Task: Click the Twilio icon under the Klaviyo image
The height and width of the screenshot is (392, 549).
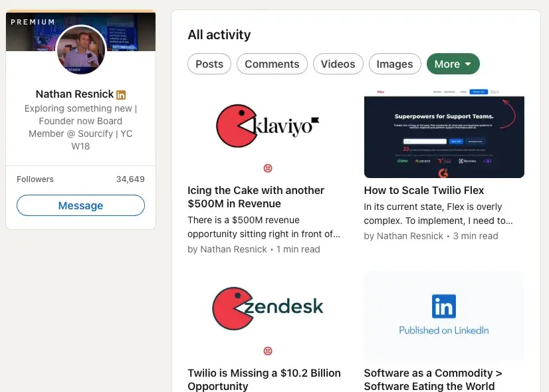Action: click(268, 168)
